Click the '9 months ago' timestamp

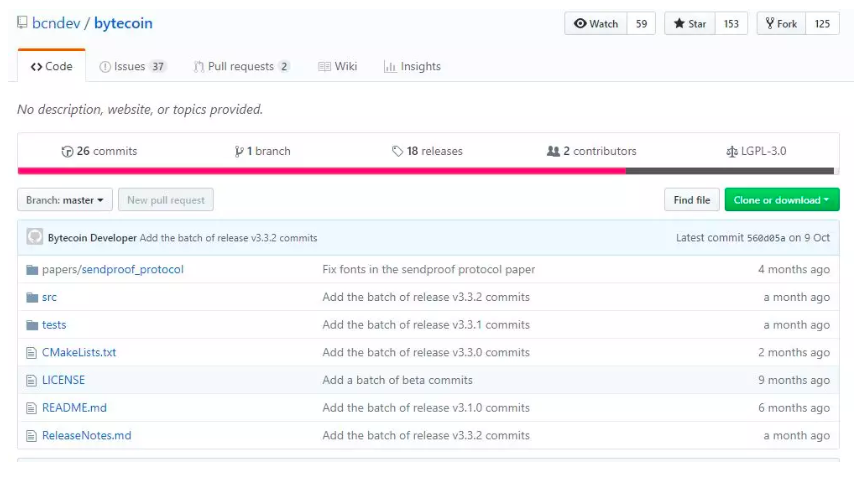[794, 380]
